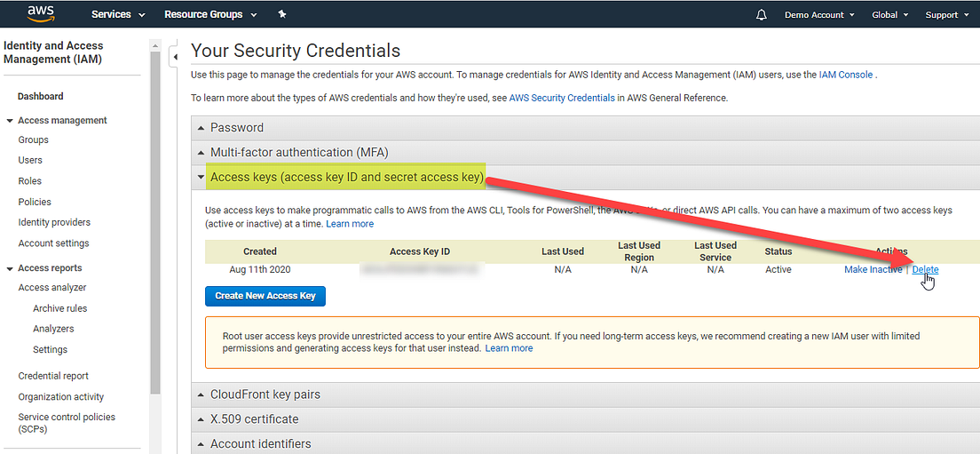Expand Multi-factor authentication (MFA) section
980x454 pixels.
tap(585, 153)
